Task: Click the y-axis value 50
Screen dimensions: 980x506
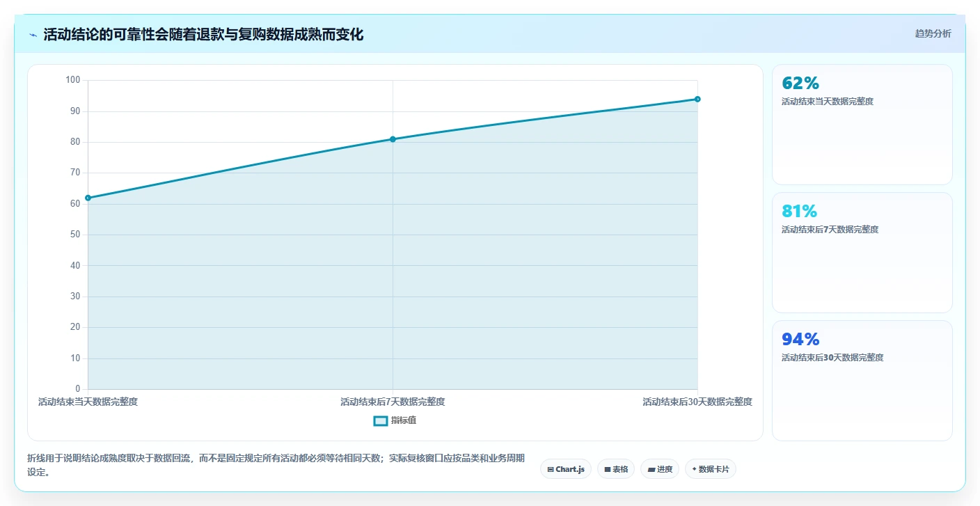Action: click(x=75, y=235)
